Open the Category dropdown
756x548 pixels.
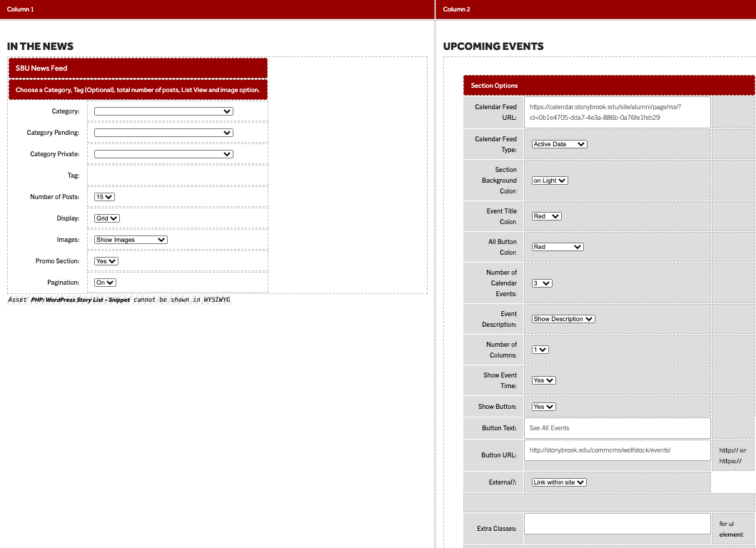(x=163, y=111)
